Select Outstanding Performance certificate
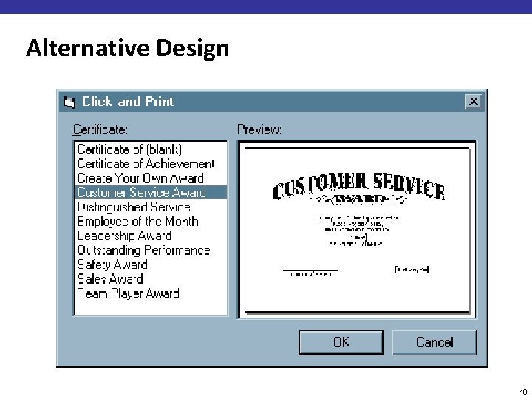 (151, 250)
